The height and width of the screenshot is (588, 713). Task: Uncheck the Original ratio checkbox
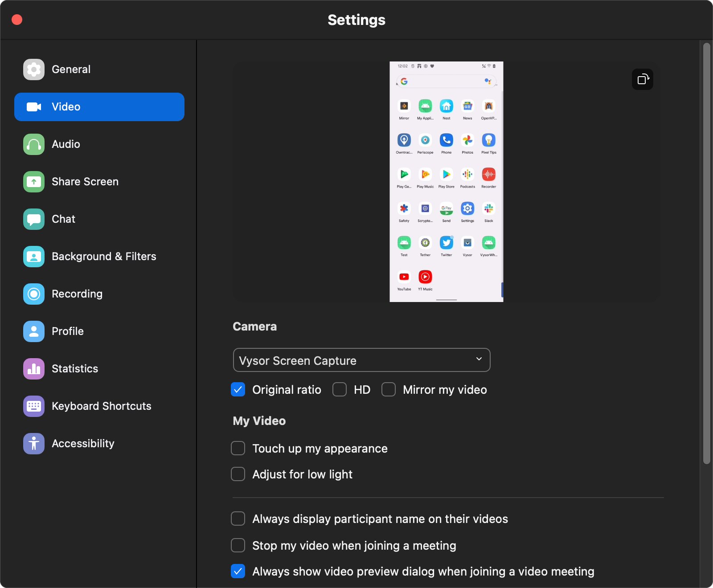(x=238, y=389)
